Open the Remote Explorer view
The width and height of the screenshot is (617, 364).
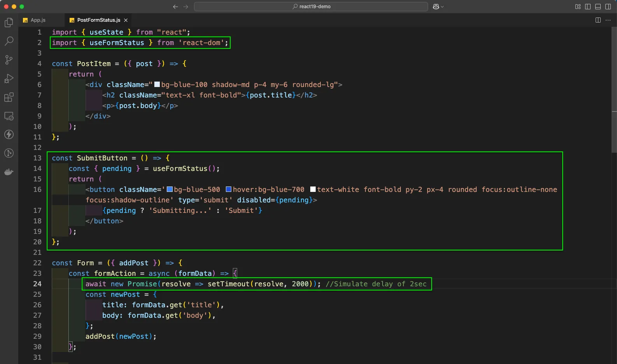pos(9,116)
